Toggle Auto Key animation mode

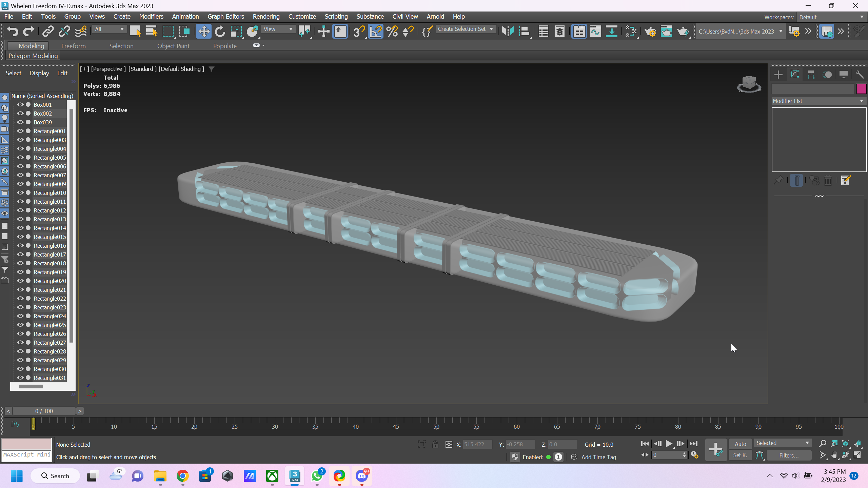pos(740,444)
